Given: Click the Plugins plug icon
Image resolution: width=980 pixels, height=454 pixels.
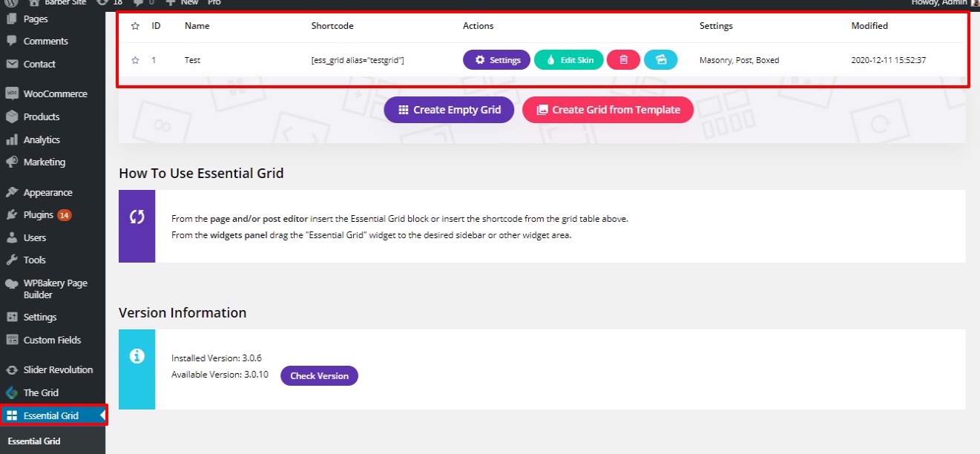Looking at the screenshot, I should (x=12, y=214).
